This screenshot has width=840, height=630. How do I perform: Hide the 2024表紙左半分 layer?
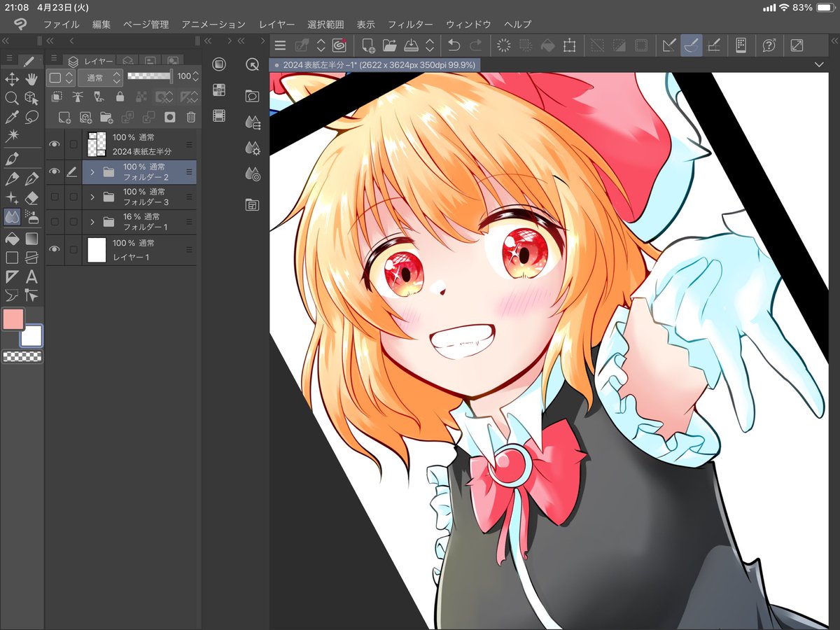point(55,144)
